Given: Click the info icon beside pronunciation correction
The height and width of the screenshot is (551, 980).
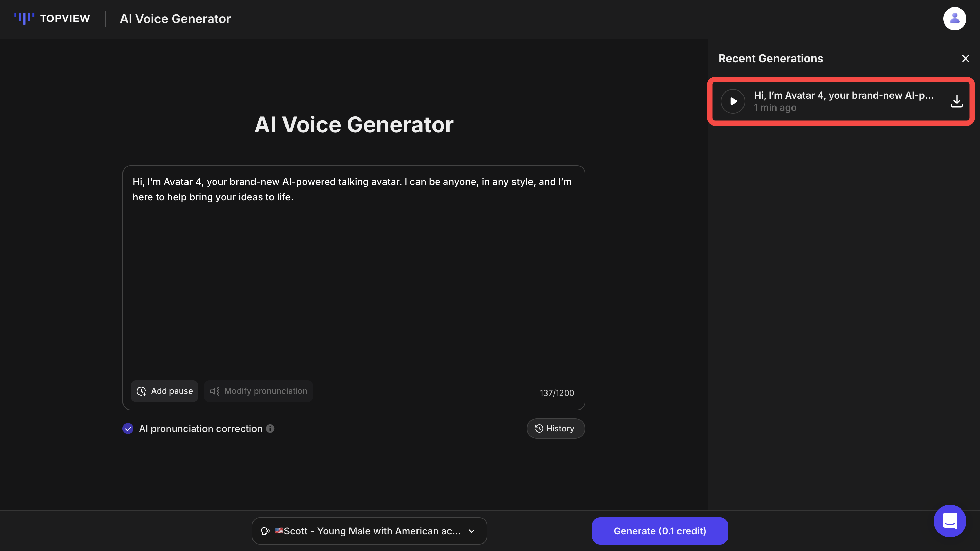Looking at the screenshot, I should (270, 429).
